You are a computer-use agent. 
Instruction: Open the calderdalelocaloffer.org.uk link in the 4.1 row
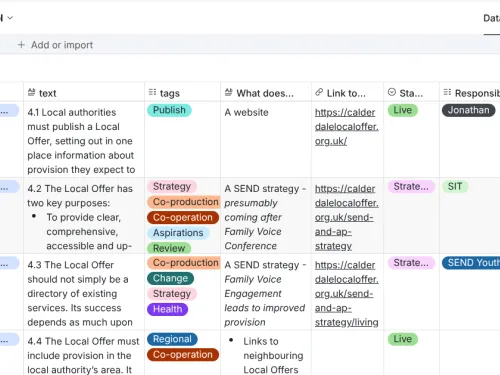coord(347,127)
